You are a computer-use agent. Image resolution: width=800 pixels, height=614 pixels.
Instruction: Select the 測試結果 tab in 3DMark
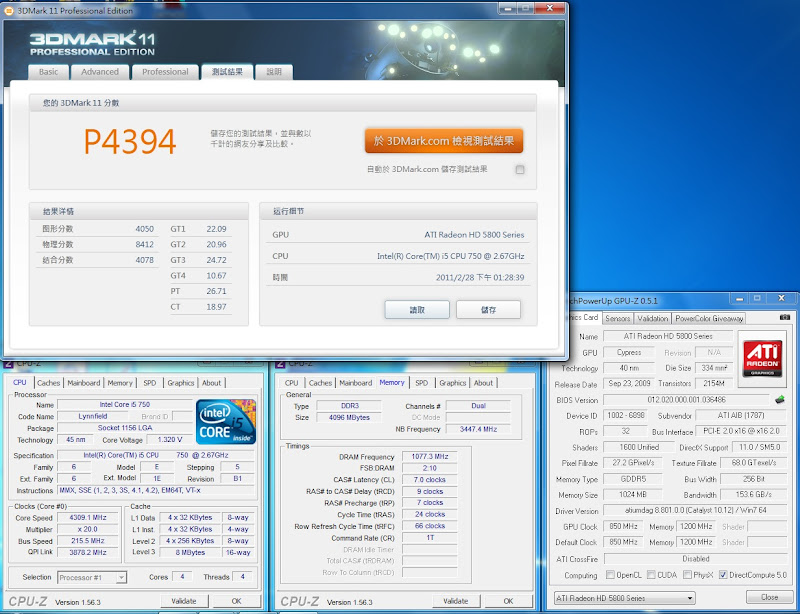click(x=228, y=72)
